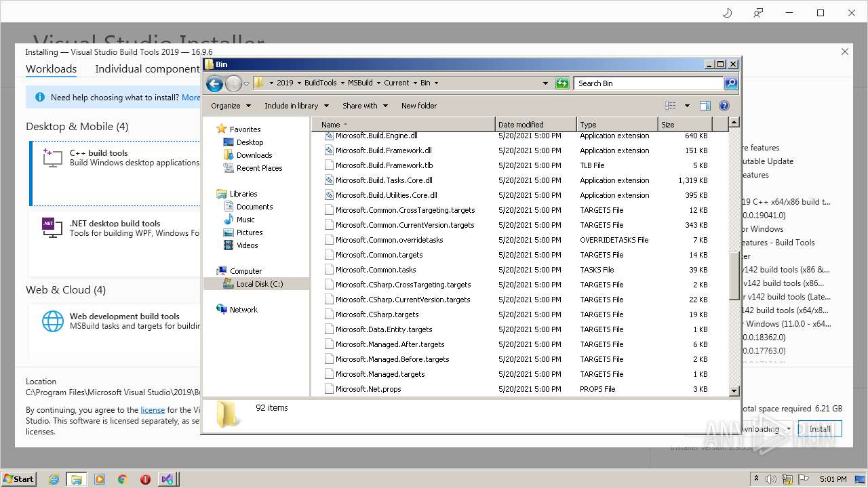Click scroll down arrow of file list
The width and height of the screenshot is (868, 488).
734,391
